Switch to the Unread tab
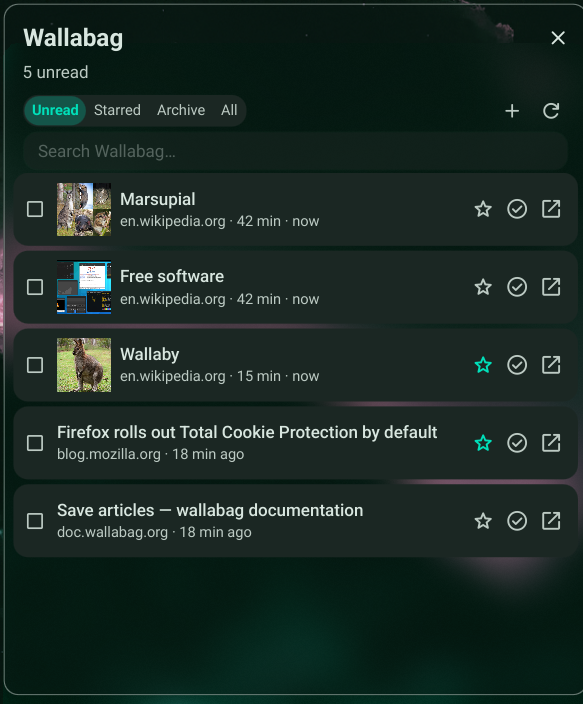Viewport: 583px width, 704px height. tap(55, 110)
